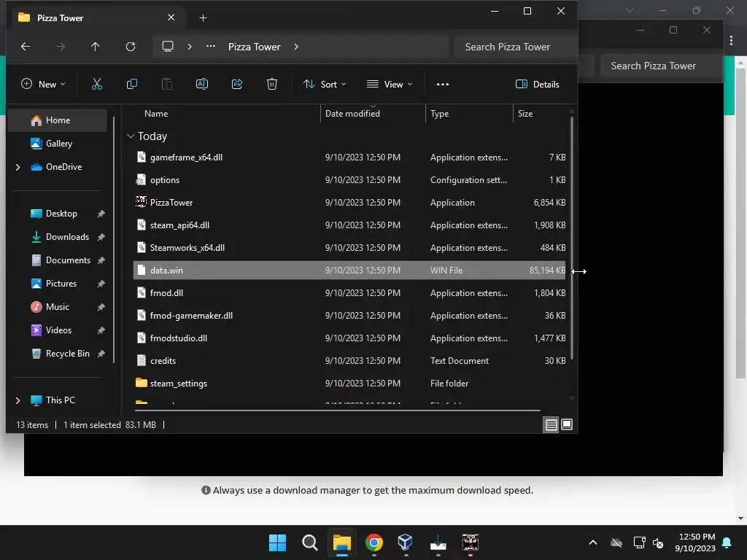
Task: Open the Sort dropdown
Action: click(325, 85)
